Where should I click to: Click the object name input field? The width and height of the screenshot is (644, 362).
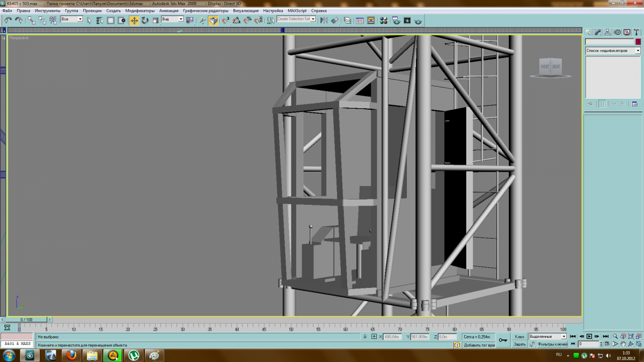pyautogui.click(x=609, y=42)
